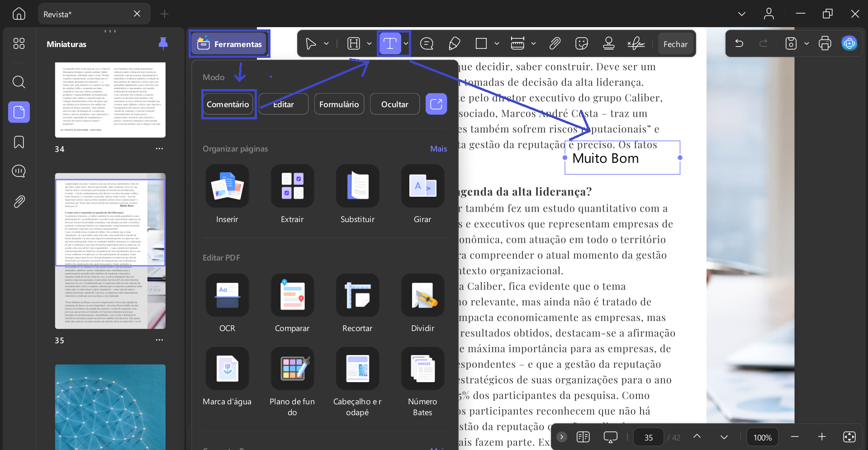Open the Plano de fundo tool
The width and height of the screenshot is (868, 450).
292,382
